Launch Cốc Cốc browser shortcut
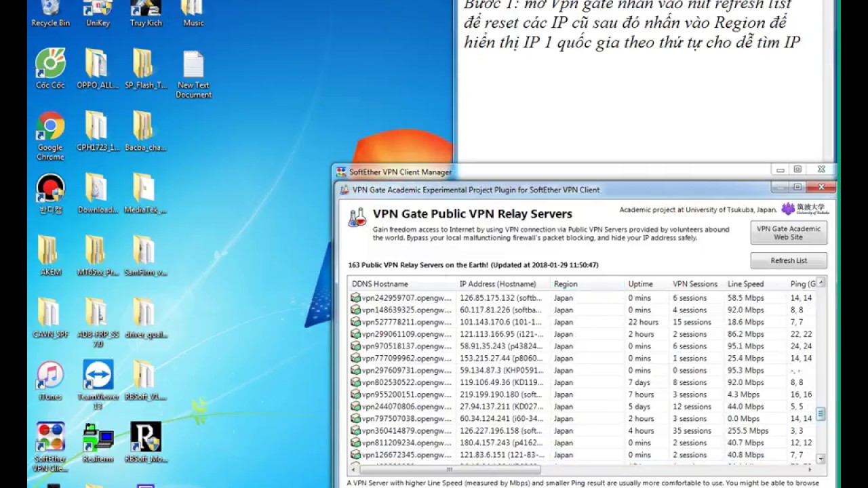The width and height of the screenshot is (868, 488). click(x=50, y=68)
